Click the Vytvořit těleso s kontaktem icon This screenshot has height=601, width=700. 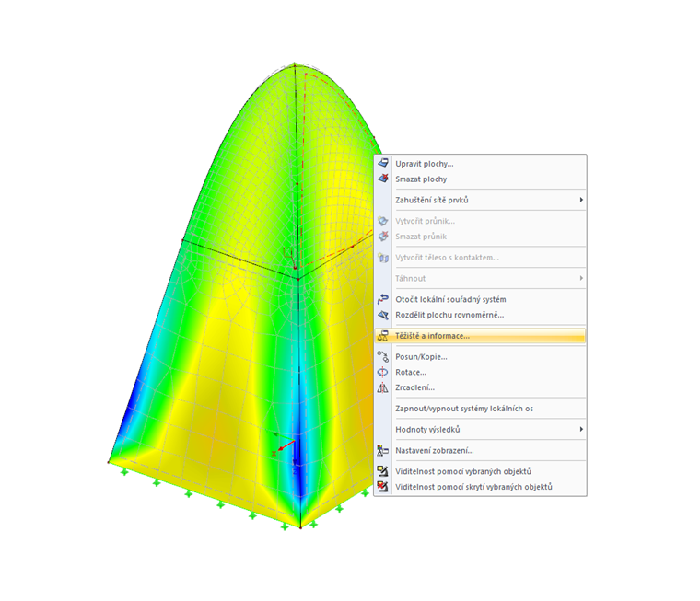click(x=383, y=257)
